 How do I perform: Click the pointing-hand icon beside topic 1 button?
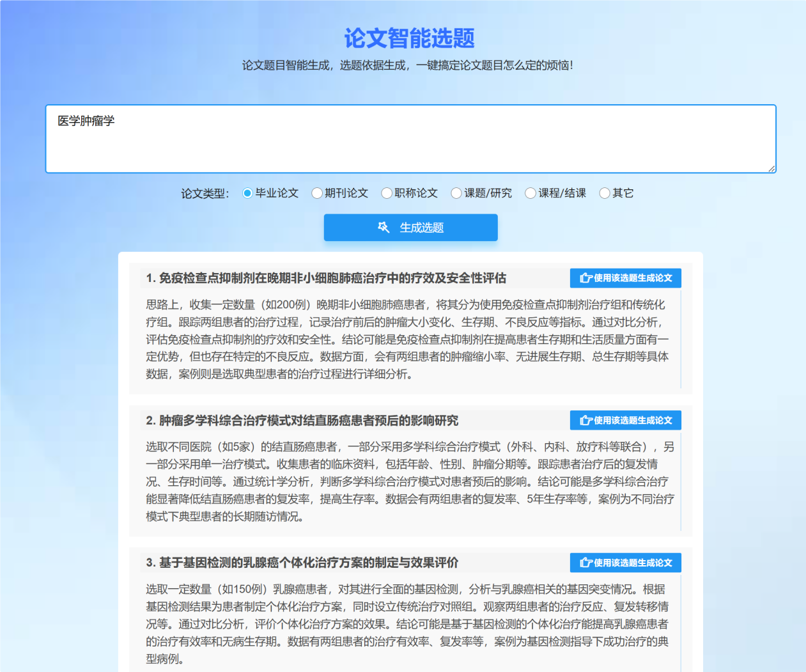pyautogui.click(x=585, y=278)
